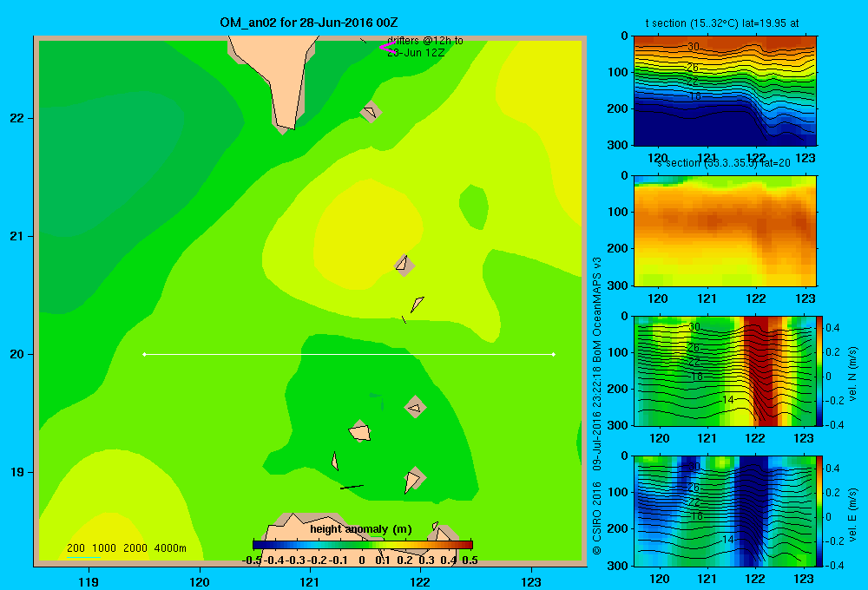This screenshot has height=590, width=868.
Task: Click longitude "123" under vel. E panel
Action: [804, 579]
